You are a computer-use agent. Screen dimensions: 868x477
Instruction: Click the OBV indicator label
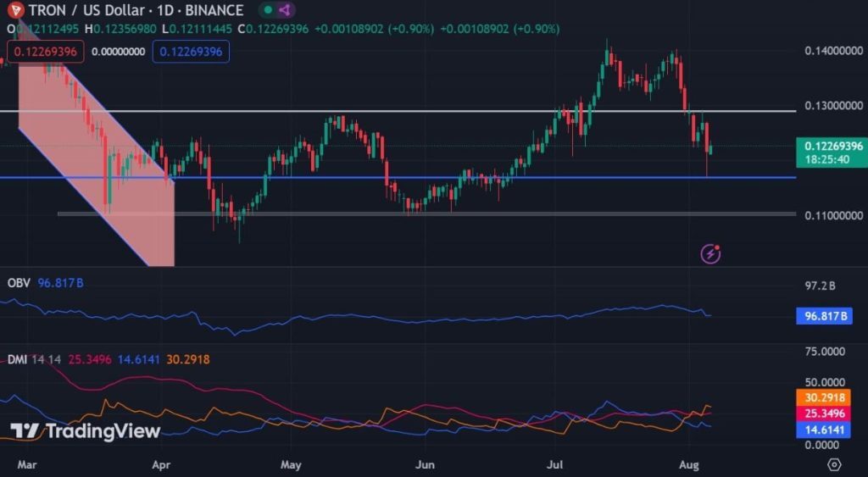19,283
